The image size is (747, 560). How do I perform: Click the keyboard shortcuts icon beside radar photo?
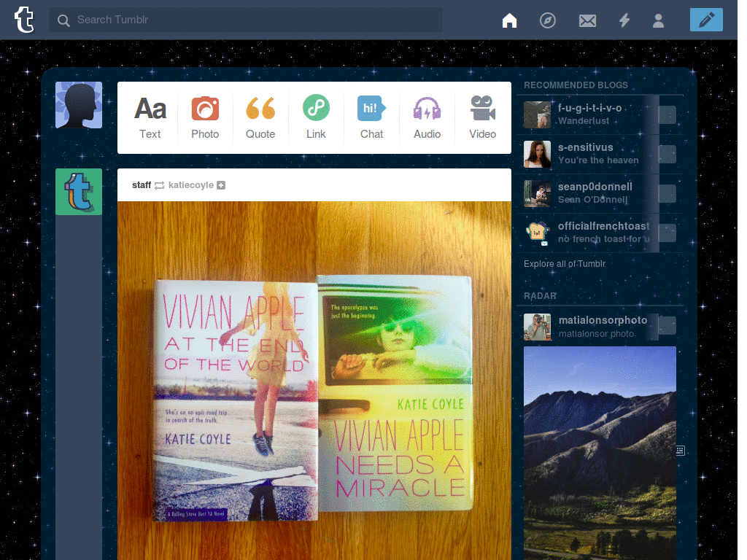[x=681, y=451]
